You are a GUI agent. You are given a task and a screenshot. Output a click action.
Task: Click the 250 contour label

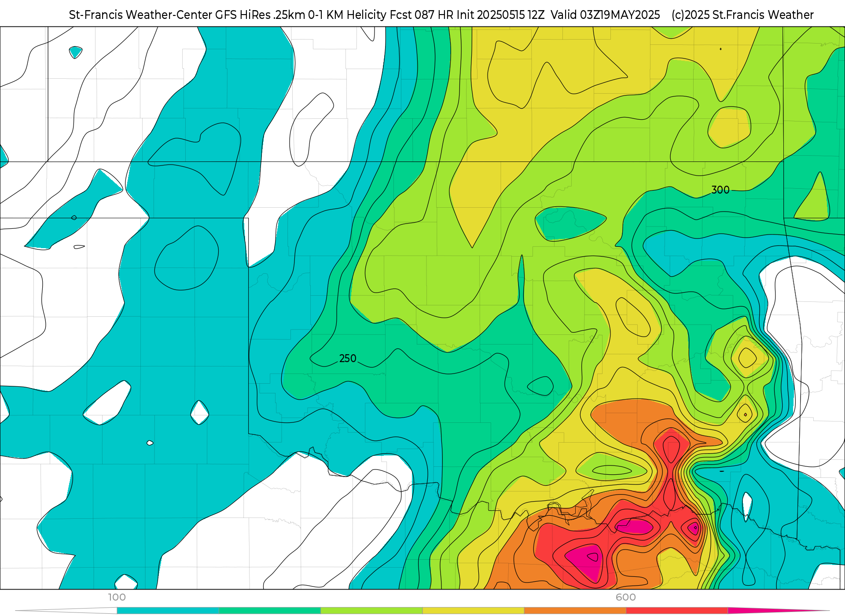coord(348,359)
